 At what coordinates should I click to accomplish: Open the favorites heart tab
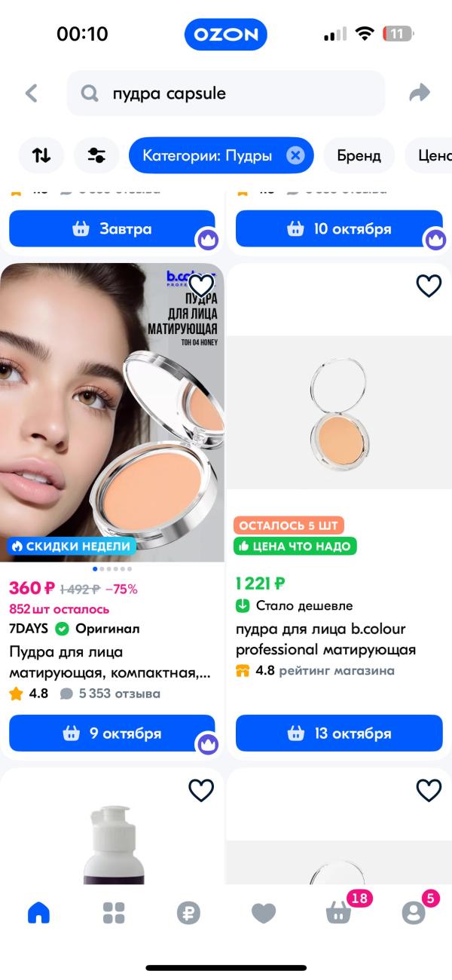264,914
